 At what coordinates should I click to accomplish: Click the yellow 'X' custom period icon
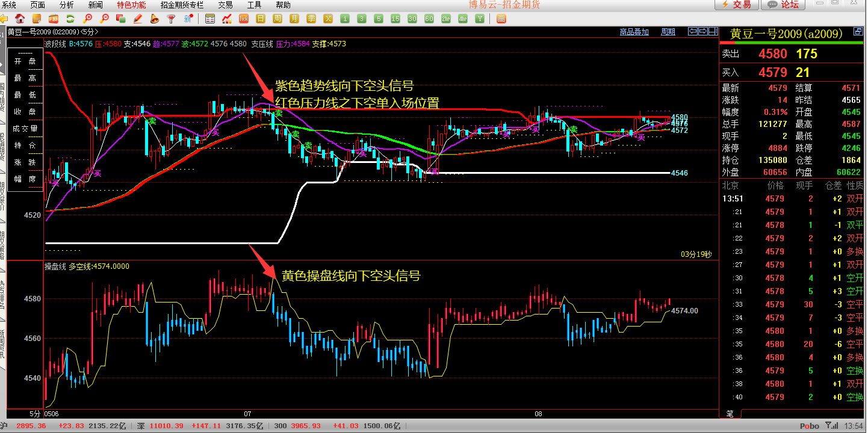pos(328,19)
